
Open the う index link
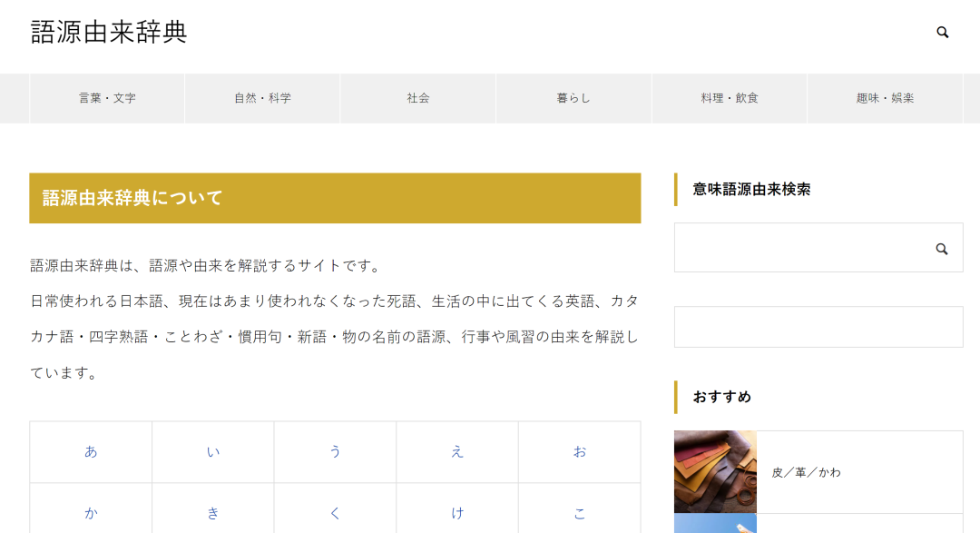[x=335, y=451]
